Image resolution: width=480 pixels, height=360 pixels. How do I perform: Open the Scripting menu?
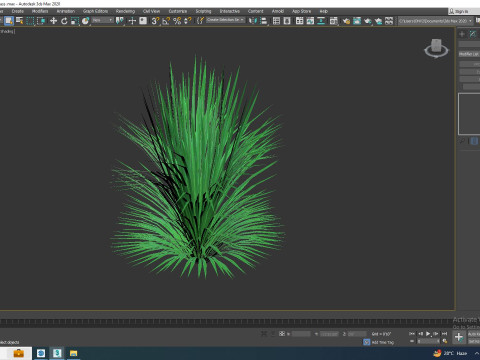pos(203,11)
